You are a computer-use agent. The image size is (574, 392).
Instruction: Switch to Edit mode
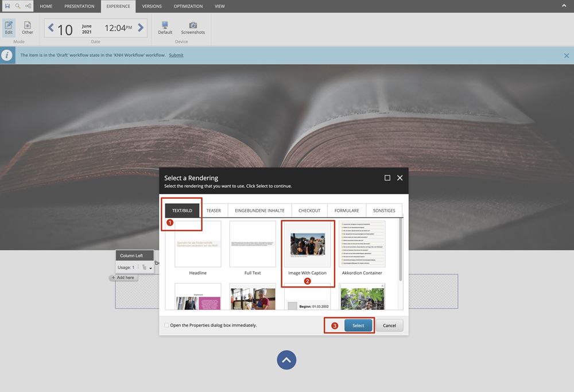(x=9, y=28)
